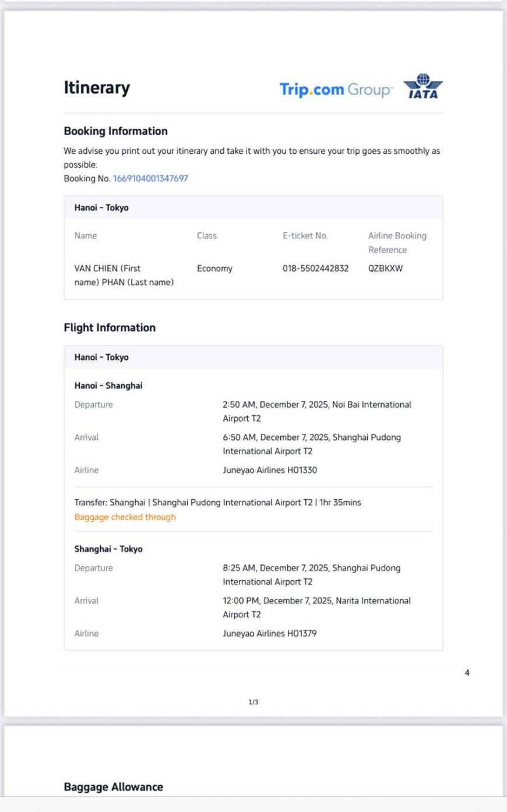The width and height of the screenshot is (507, 812).
Task: Click the Trip.com Group logo
Action: [x=336, y=90]
